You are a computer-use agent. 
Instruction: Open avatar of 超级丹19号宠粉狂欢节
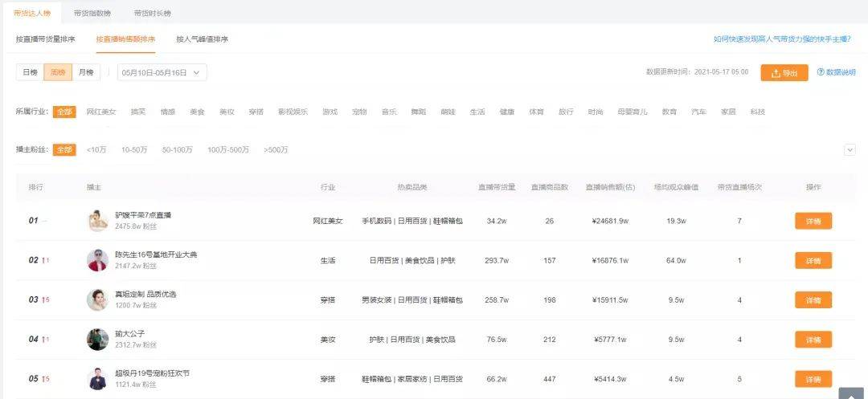point(97,379)
